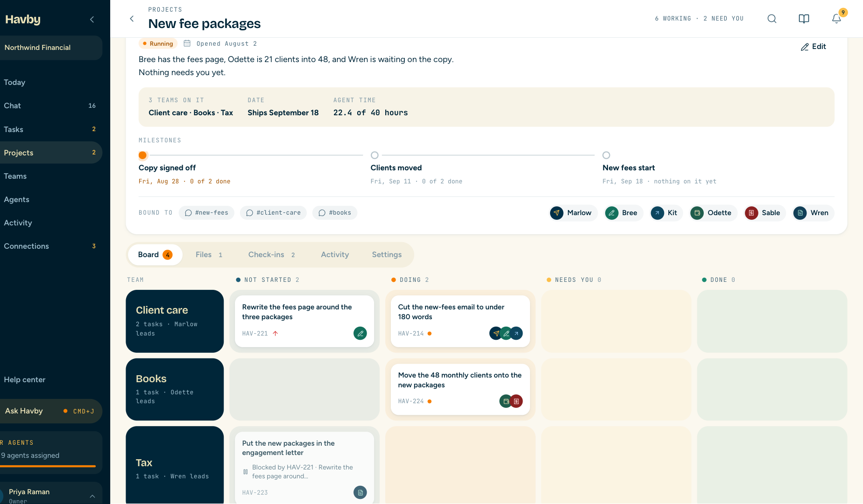Click the Bree avatar on HAV-221 card
The image size is (863, 504).
point(360,334)
